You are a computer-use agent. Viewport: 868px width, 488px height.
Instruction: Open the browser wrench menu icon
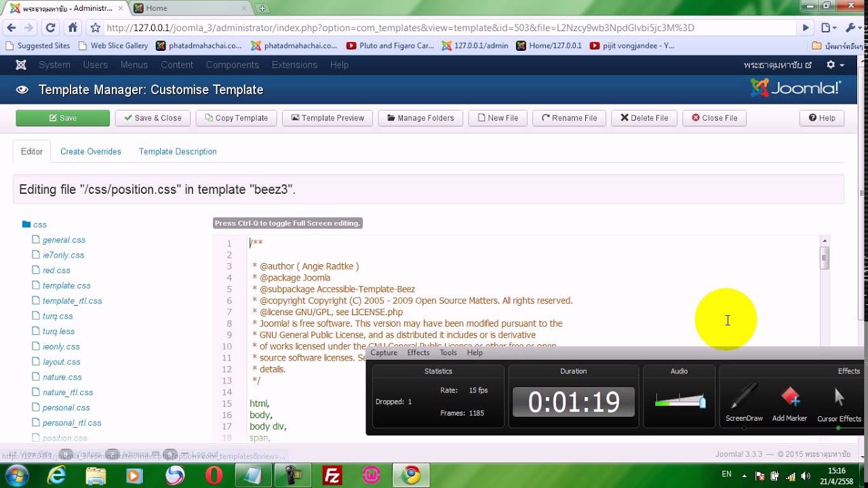(x=852, y=28)
